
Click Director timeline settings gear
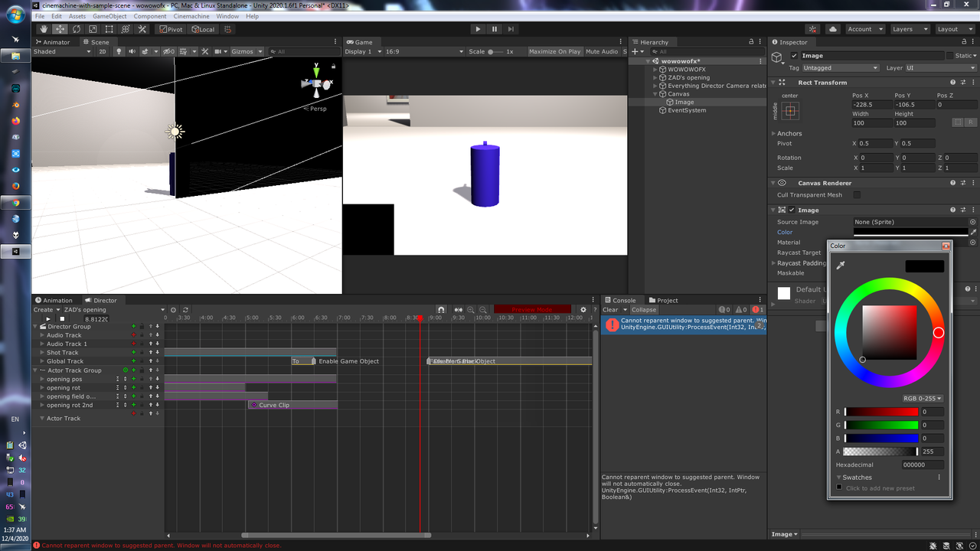tap(583, 310)
